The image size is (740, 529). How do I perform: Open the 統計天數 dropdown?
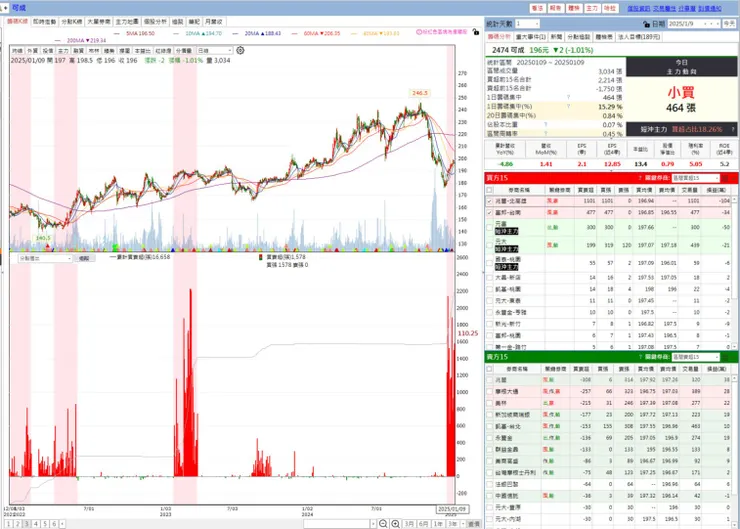click(527, 24)
